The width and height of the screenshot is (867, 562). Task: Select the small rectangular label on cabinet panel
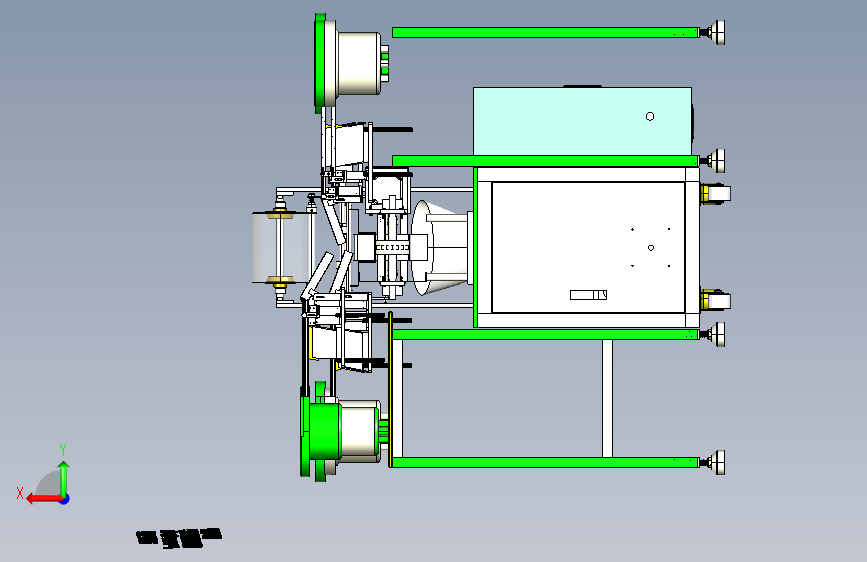(588, 295)
